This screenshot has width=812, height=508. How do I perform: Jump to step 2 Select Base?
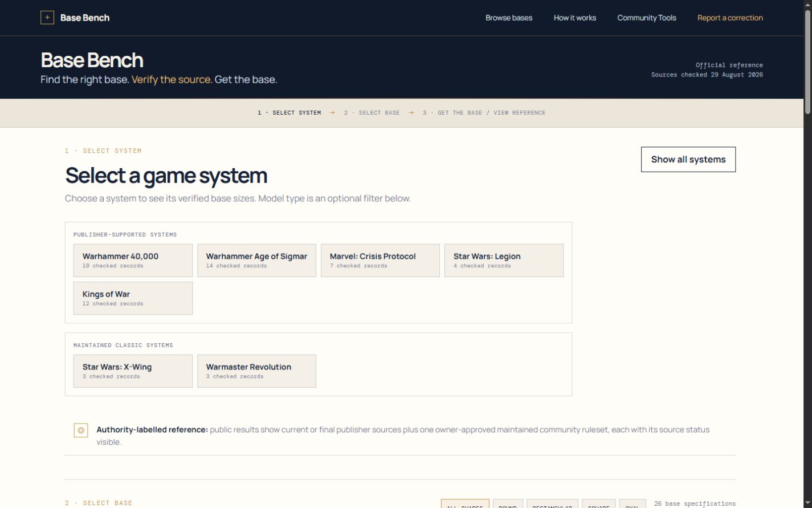tap(372, 113)
